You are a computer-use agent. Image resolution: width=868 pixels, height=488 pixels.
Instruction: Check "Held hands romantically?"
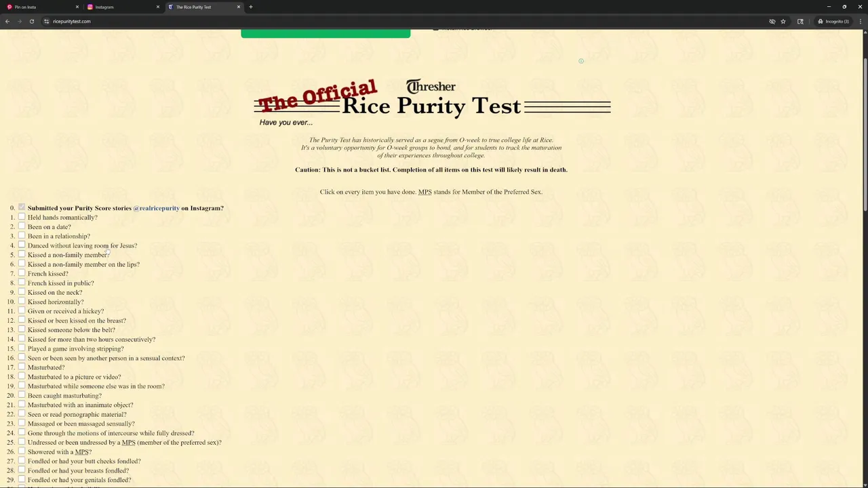point(22,217)
